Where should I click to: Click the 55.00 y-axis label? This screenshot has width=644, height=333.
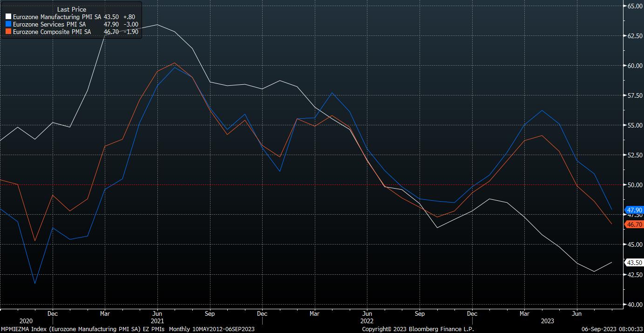point(635,125)
